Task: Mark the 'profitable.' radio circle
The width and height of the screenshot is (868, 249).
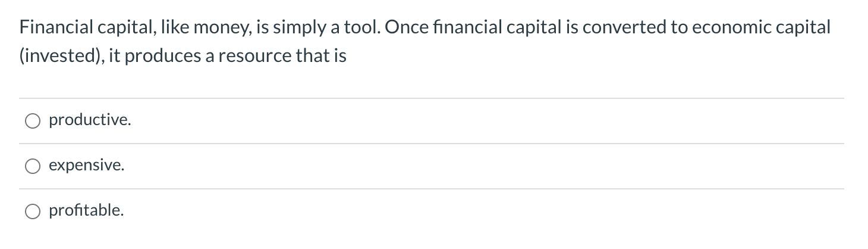Action: point(32,211)
